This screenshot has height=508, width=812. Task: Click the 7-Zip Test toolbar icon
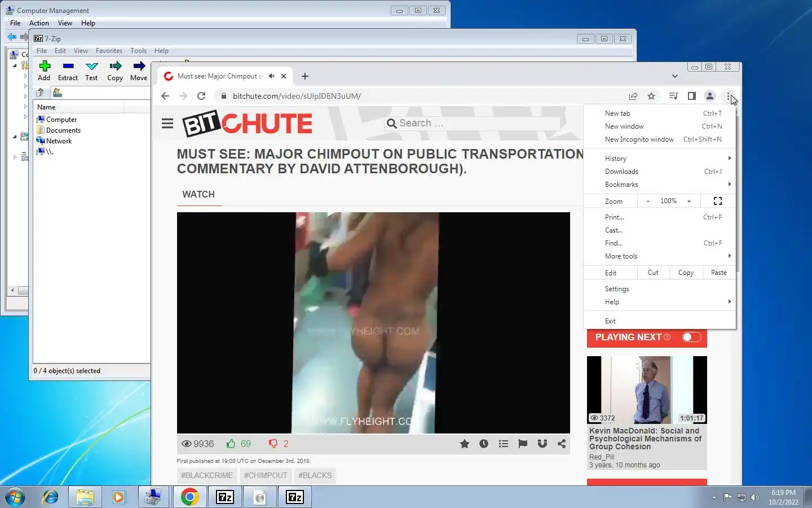click(x=92, y=66)
